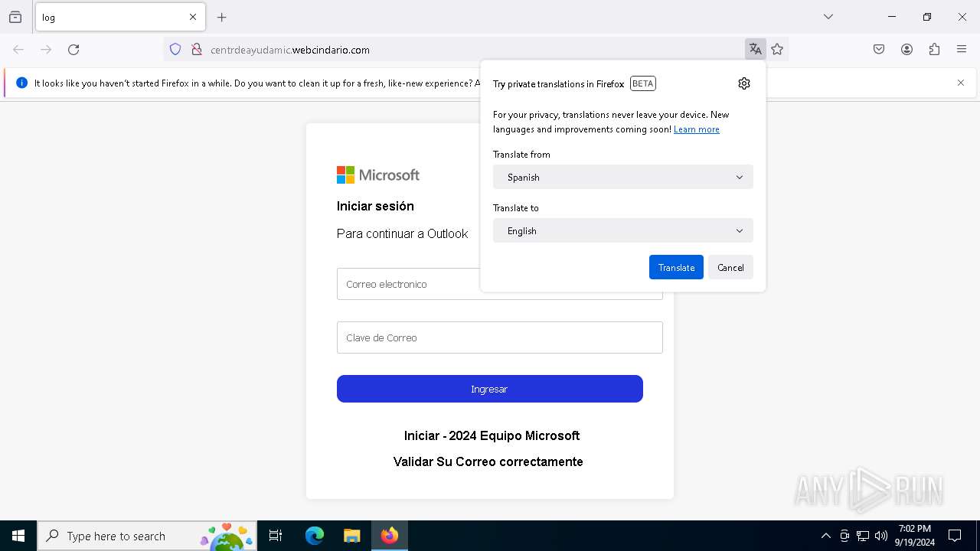Screen dimensions: 980x551
Task: Open the notification center icon
Action: point(955,536)
